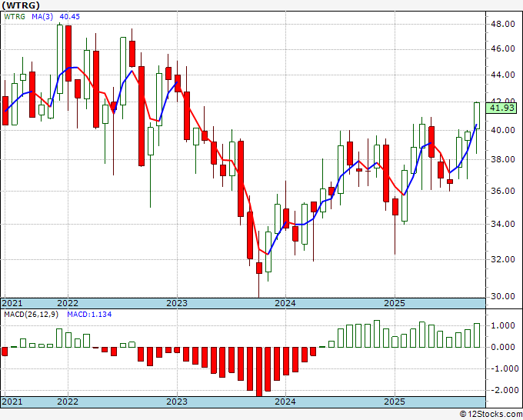This screenshot has height=420, width=523.
Task: Click the 1.000 MACD axis label
Action: (504, 326)
